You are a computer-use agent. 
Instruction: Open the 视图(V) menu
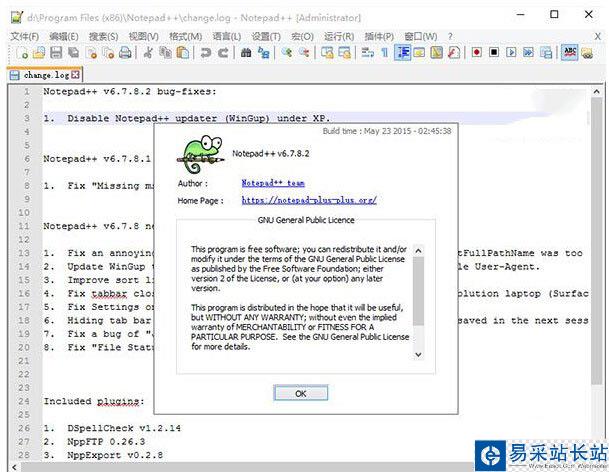click(x=144, y=37)
